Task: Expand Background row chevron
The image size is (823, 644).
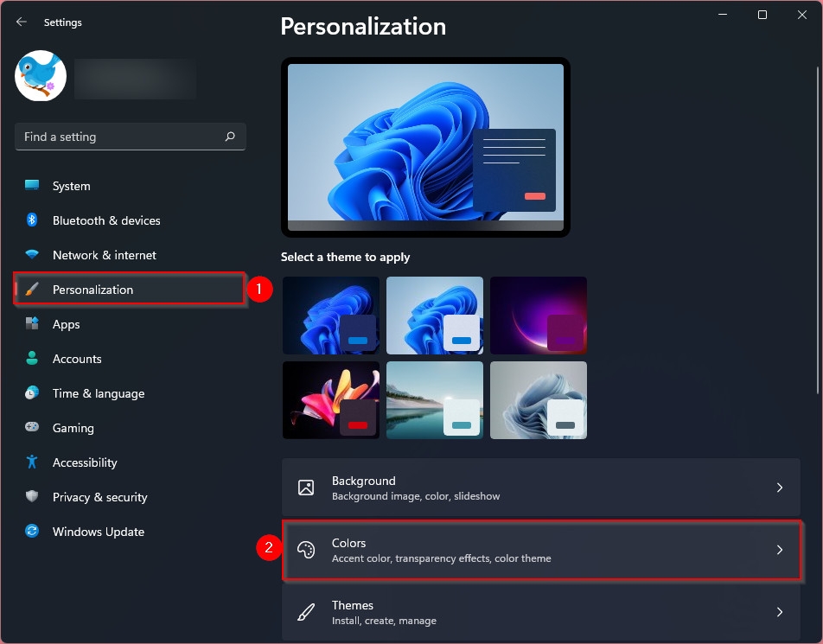Action: pos(780,488)
